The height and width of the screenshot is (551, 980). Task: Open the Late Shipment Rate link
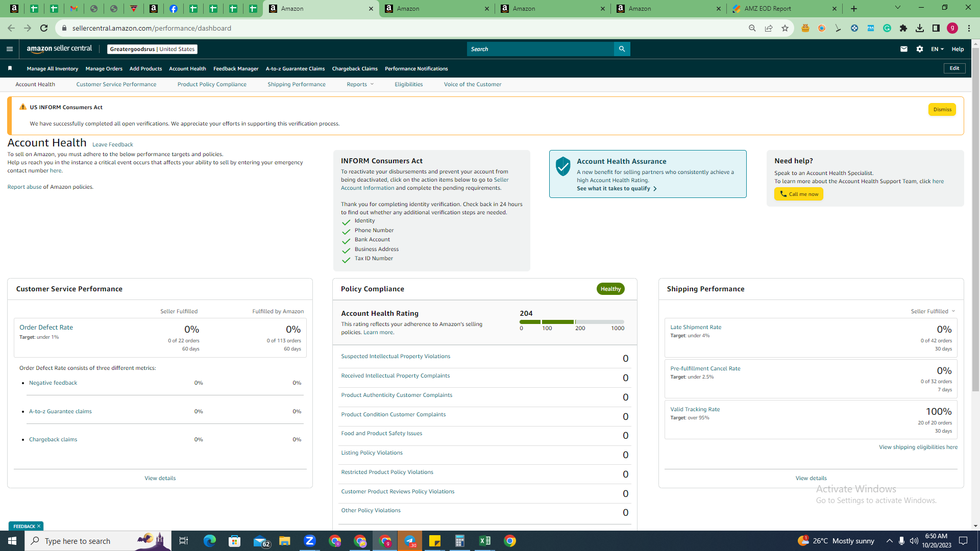(696, 327)
